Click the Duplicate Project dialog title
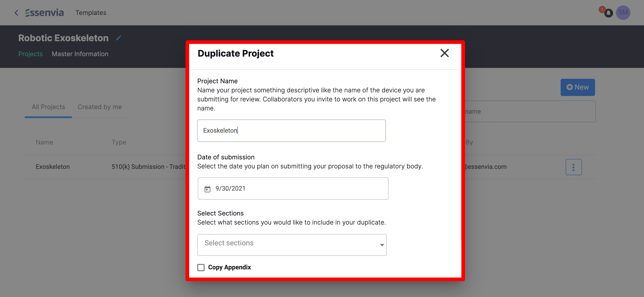Screen dimensions: 644x297 [236, 53]
